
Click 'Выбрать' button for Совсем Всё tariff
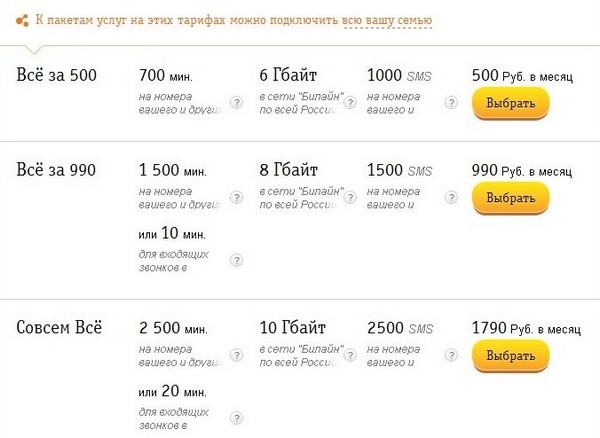click(x=511, y=356)
